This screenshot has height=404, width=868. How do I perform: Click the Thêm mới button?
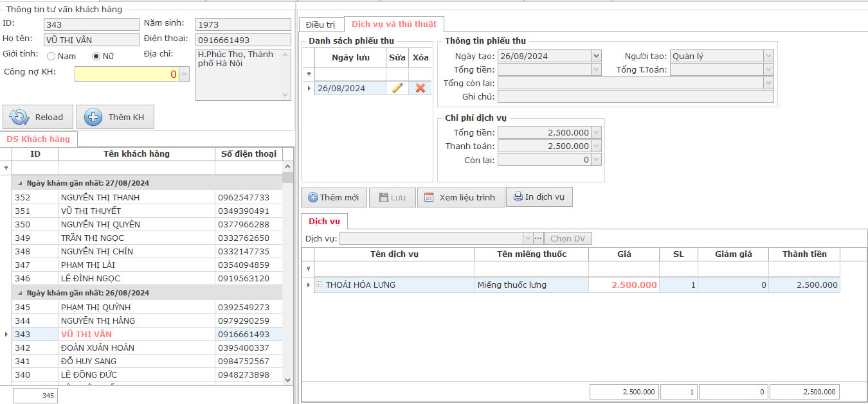[x=334, y=197]
